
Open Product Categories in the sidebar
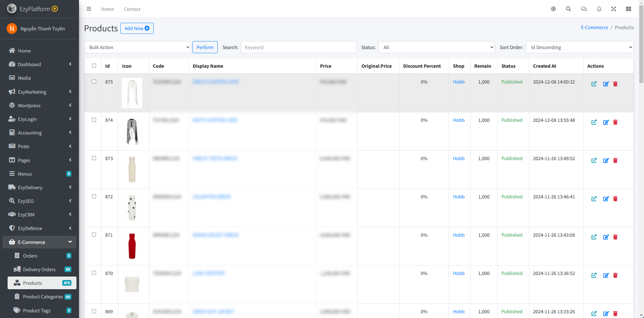point(43,297)
